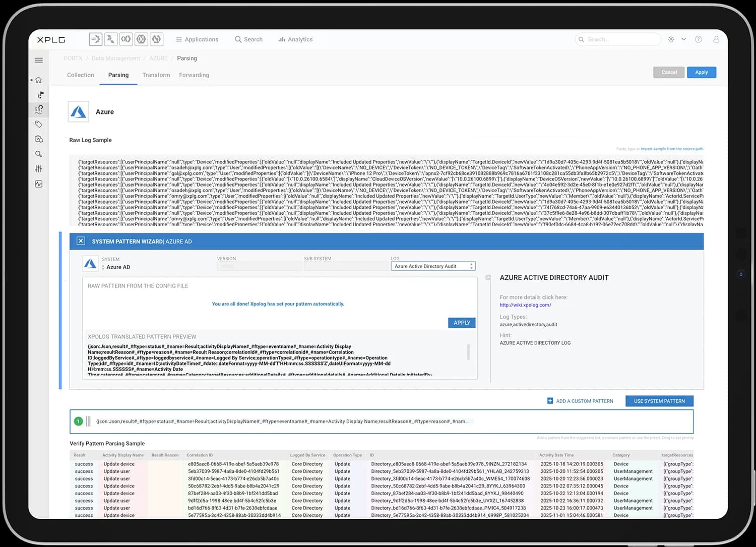The height and width of the screenshot is (547, 756).
Task: Click the fifth top toolbar icon
Action: point(157,39)
